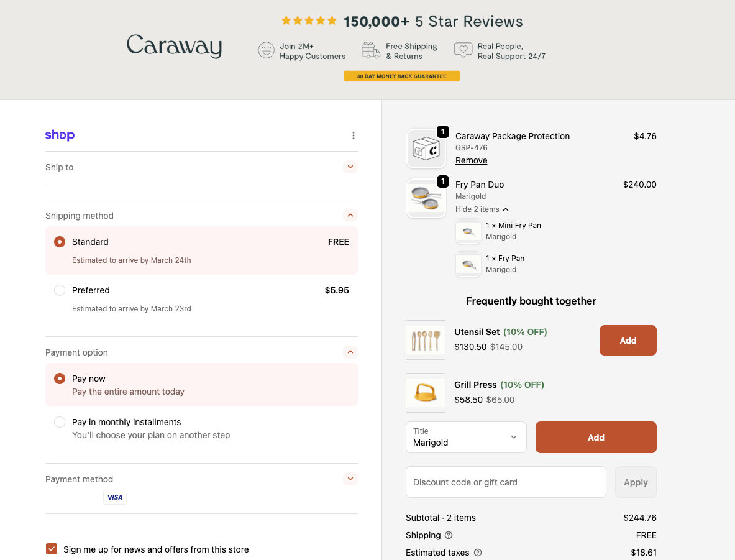Click the Utensil Set strikethrough price $145.00

(506, 347)
